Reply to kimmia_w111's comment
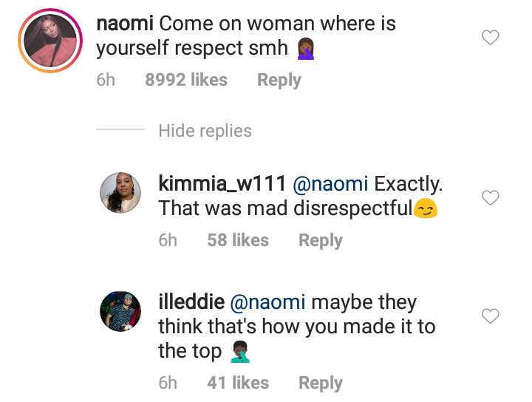 click(x=320, y=240)
